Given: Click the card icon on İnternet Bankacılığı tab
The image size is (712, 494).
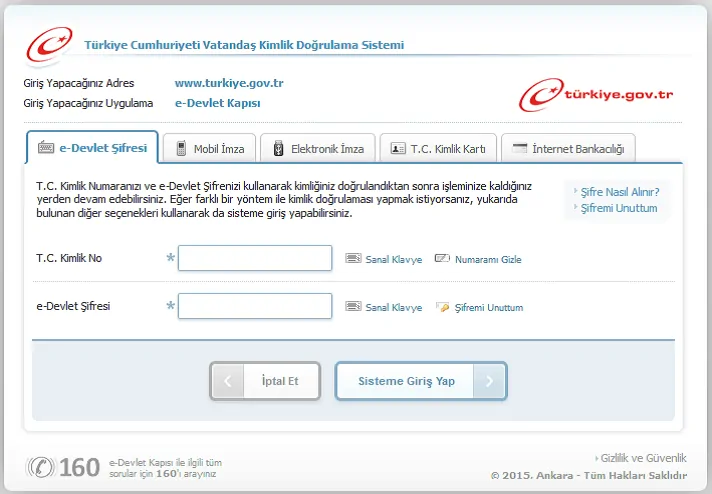Looking at the screenshot, I should coord(519,148).
